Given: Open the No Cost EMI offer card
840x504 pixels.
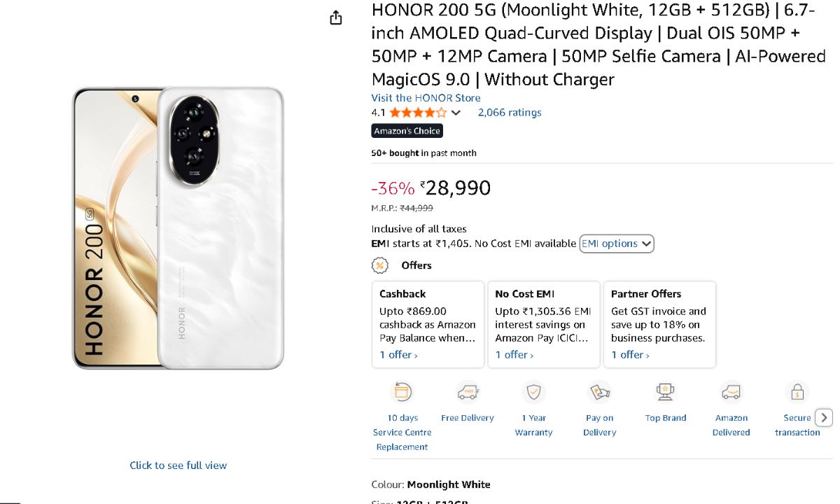Looking at the screenshot, I should [x=543, y=324].
